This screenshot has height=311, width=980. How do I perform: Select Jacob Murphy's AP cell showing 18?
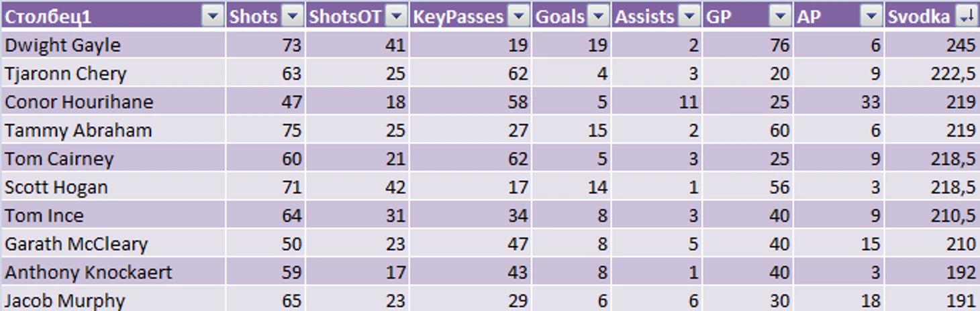pos(838,300)
